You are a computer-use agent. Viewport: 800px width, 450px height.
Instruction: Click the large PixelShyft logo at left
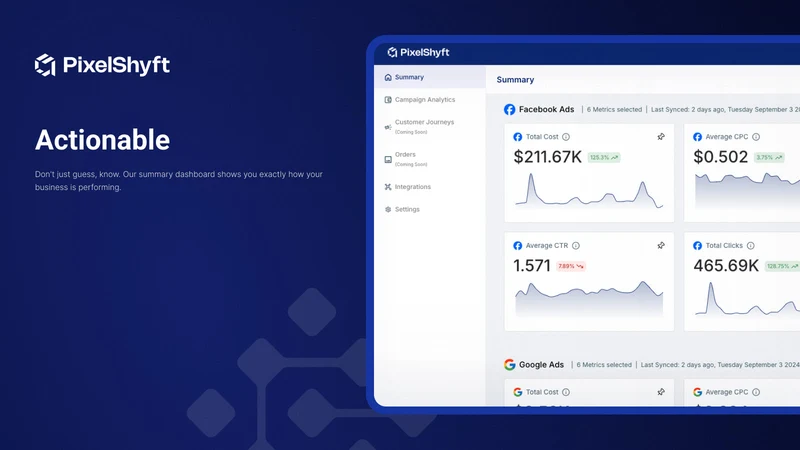[102, 65]
